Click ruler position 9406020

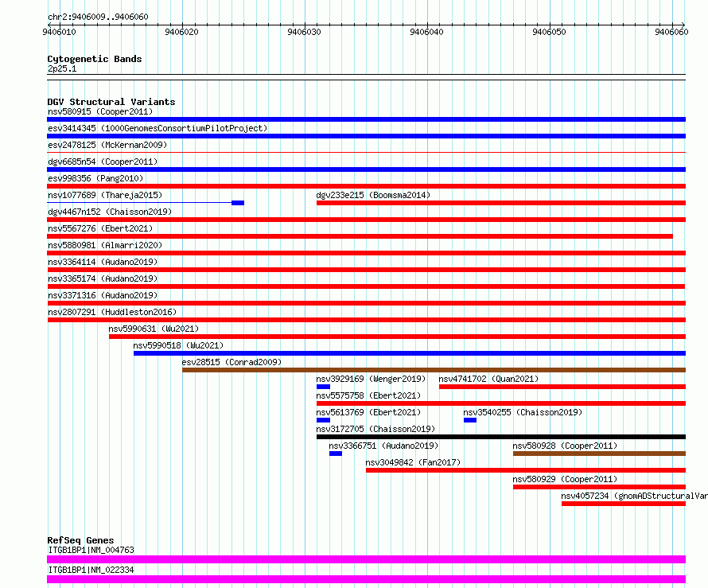tap(181, 32)
